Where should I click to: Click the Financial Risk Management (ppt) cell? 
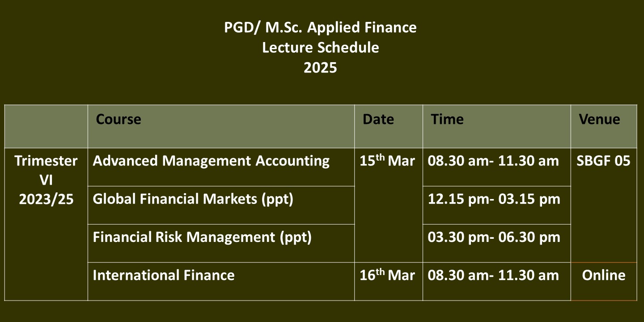click(x=221, y=243)
